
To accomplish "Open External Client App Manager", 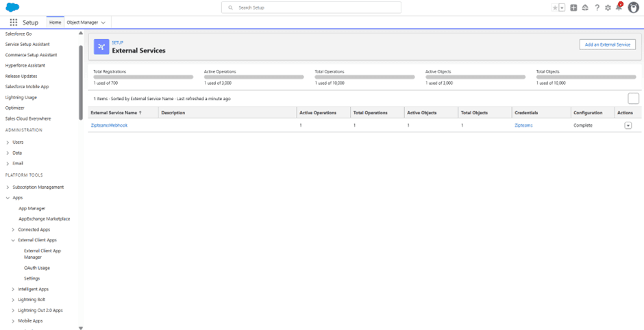I will pyautogui.click(x=42, y=254).
